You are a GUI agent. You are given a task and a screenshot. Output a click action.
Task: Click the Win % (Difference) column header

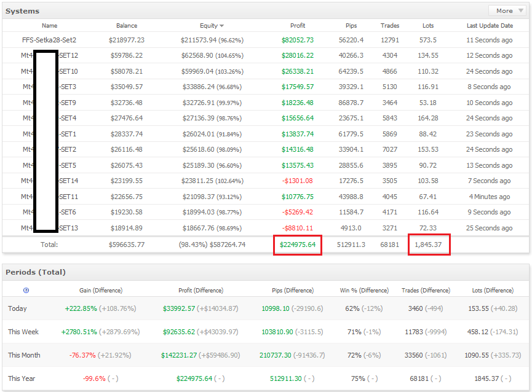(x=364, y=291)
